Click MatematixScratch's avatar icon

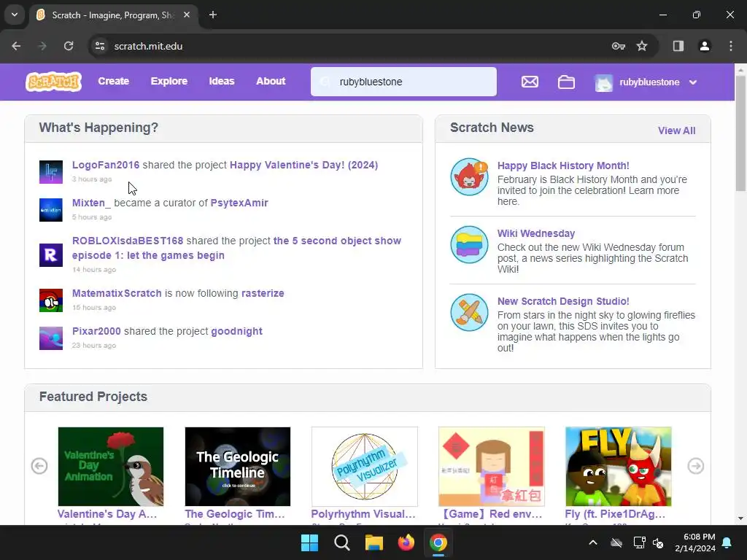[x=51, y=300]
